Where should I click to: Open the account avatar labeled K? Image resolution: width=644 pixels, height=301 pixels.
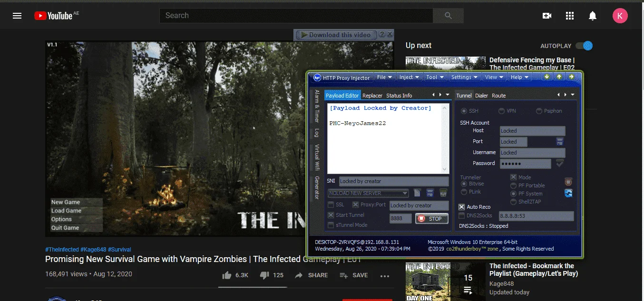[620, 16]
